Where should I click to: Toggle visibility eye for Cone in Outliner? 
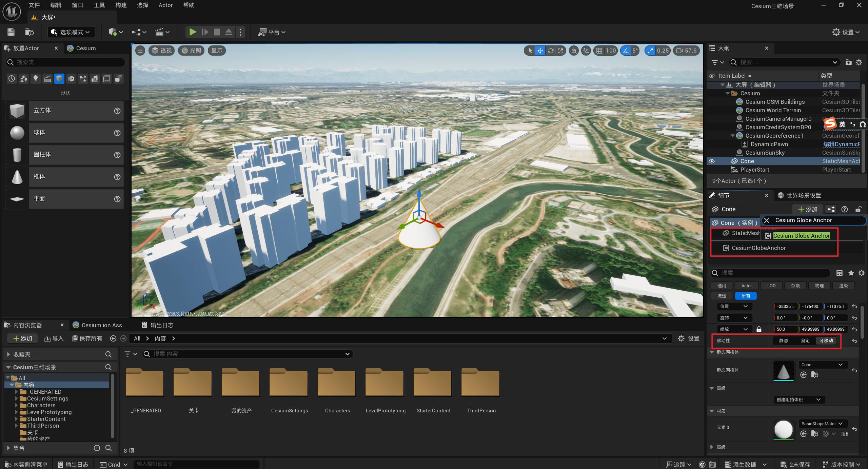click(712, 161)
